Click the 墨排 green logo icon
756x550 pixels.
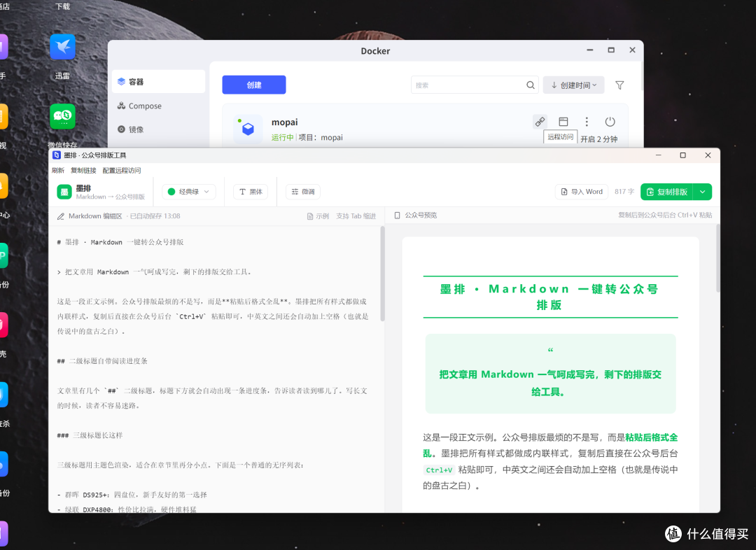pyautogui.click(x=64, y=192)
